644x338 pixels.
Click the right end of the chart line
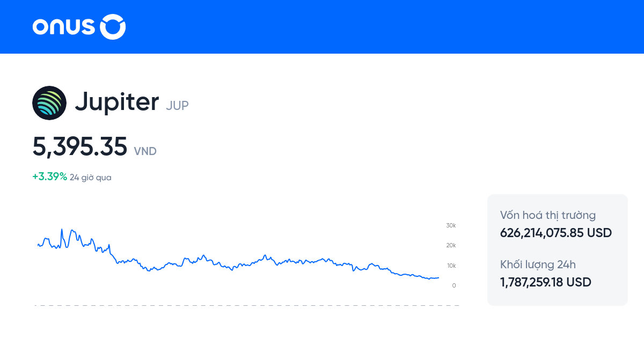(438, 277)
